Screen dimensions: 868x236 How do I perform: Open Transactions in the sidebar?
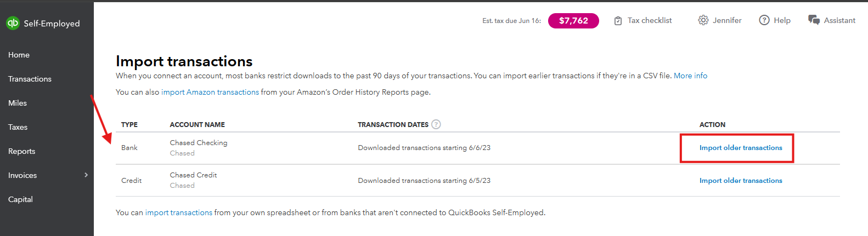pyautogui.click(x=30, y=79)
